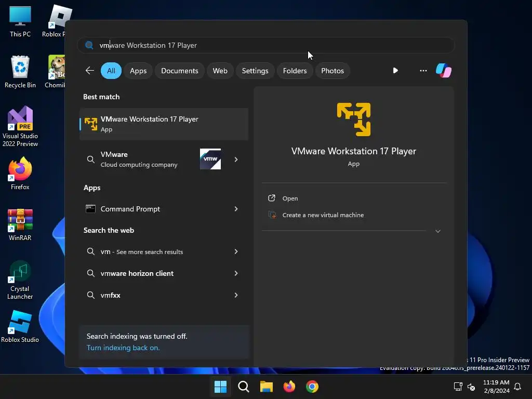Viewport: 532px width, 399px height.
Task: Open VMware Workstation 17 Player best match
Action: 164,124
